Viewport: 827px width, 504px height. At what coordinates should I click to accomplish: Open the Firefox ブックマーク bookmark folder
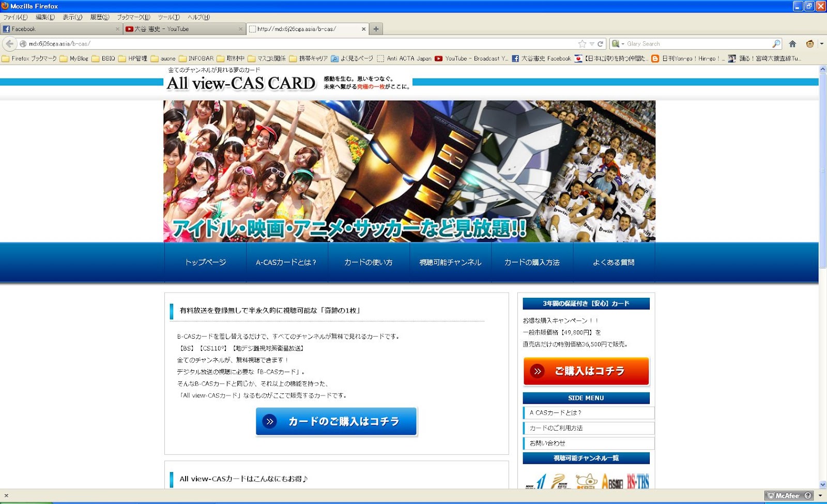click(29, 58)
